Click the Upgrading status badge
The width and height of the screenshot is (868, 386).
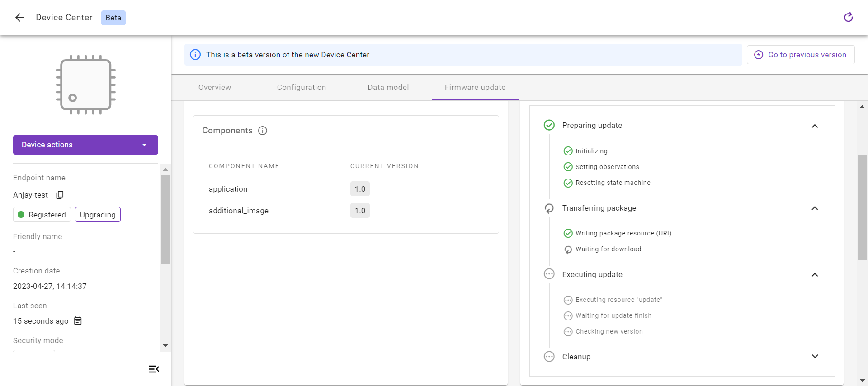pyautogui.click(x=98, y=215)
